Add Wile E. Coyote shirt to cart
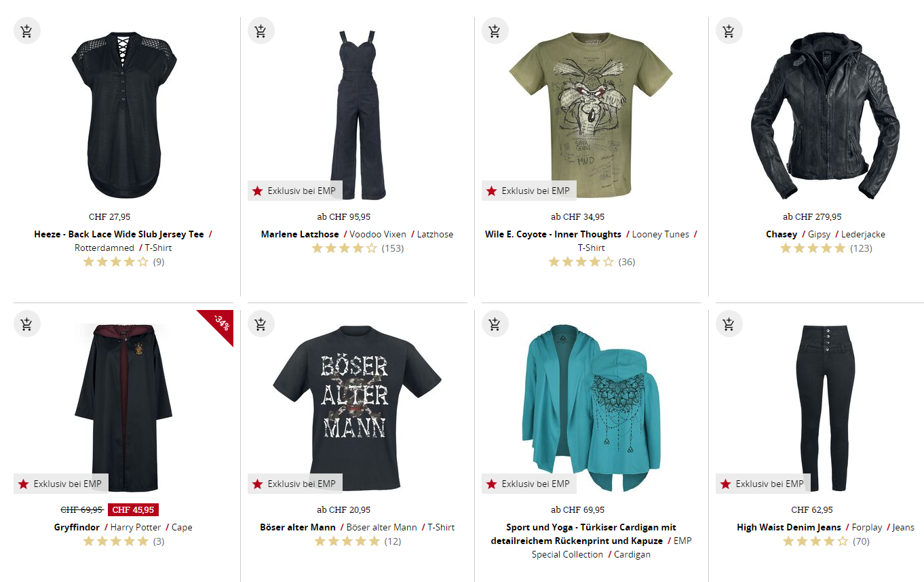Screen dimensions: 924x582 point(495,31)
